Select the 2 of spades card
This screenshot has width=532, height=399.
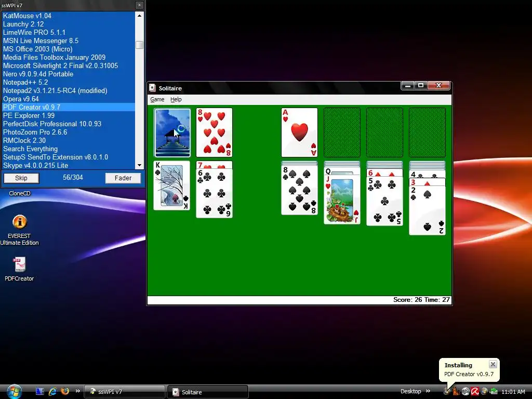point(427,210)
